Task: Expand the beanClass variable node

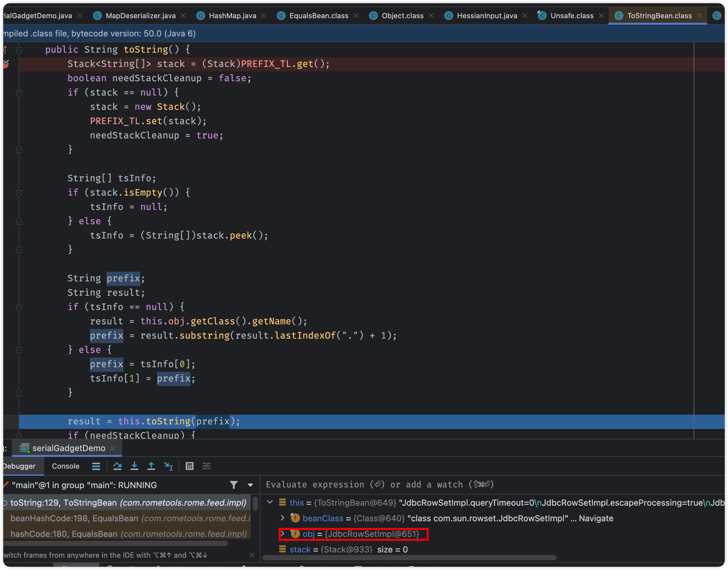Action: pos(283,518)
